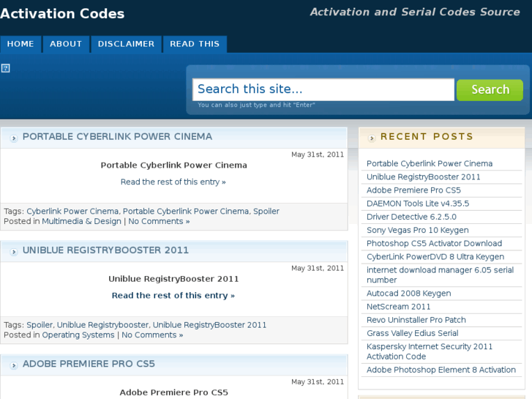Open the UNIBLUE REGISTRYBOOSTER 2011 post title

pos(105,250)
